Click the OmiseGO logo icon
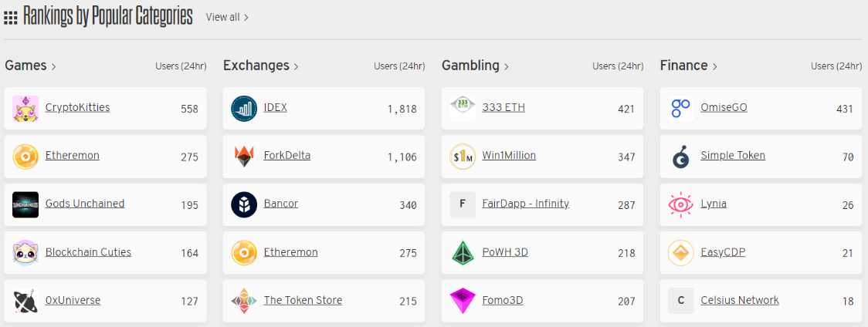 coord(680,109)
